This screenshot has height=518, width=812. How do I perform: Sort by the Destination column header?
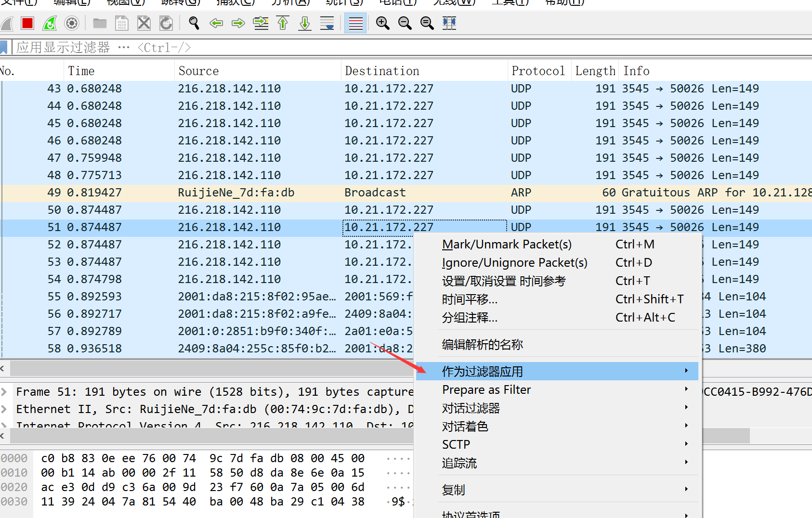[x=424, y=71]
